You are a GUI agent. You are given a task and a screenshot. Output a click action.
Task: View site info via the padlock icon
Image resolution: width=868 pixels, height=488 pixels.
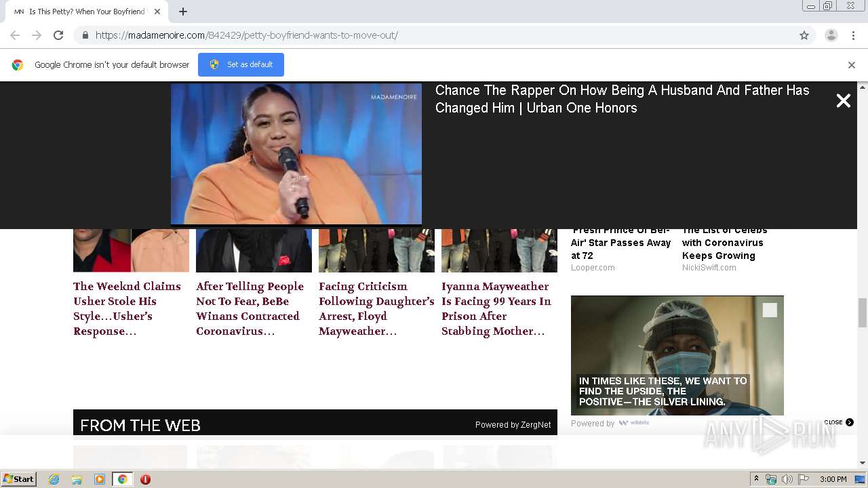[85, 35]
